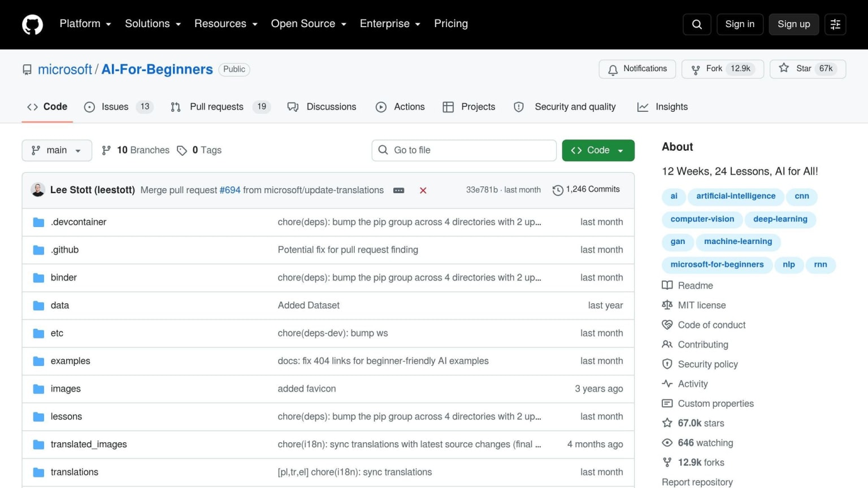Open the main branch selector dropdown
Viewport: 868px width, 488px height.
pos(57,150)
